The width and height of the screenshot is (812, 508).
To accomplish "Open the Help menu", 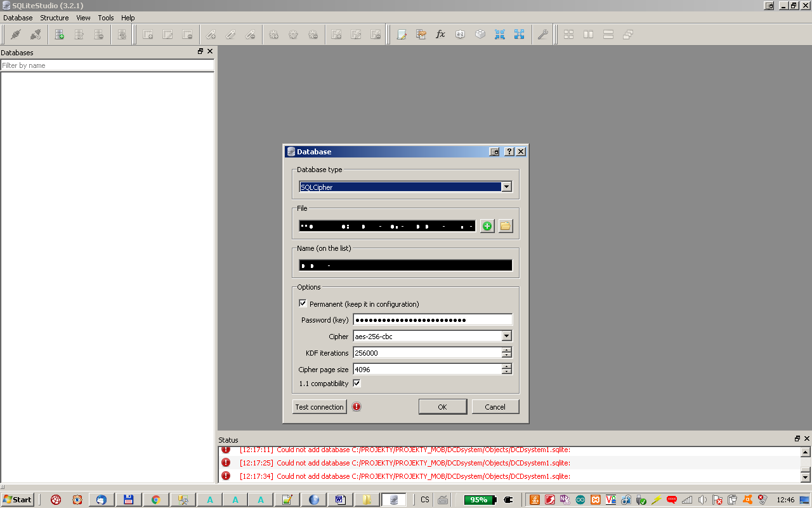I will tap(128, 18).
